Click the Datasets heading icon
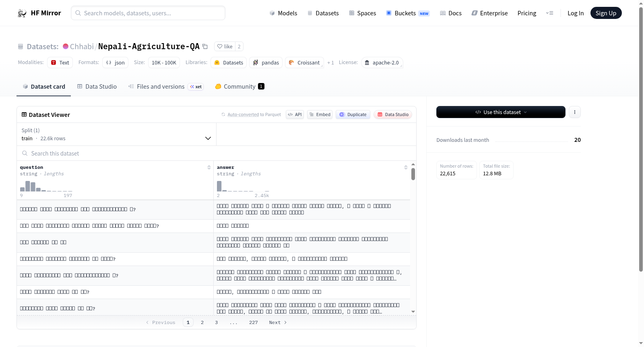 (x=21, y=47)
